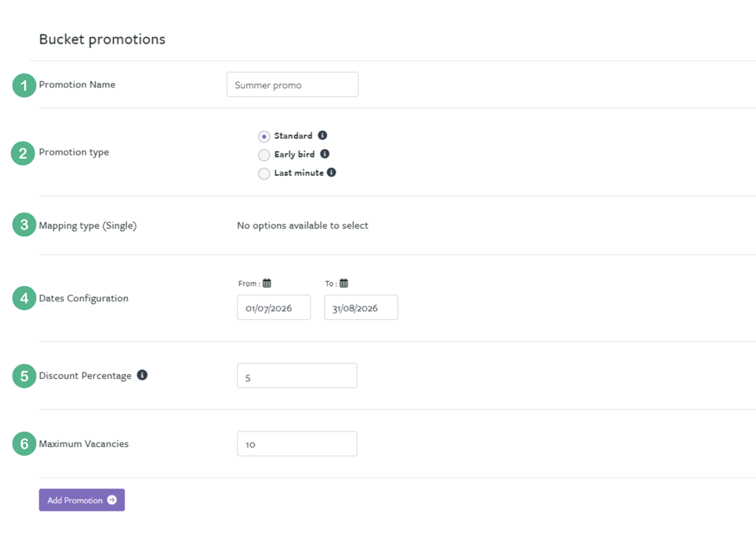
Task: Click the 'Promotion type' label
Action: pyautogui.click(x=74, y=152)
